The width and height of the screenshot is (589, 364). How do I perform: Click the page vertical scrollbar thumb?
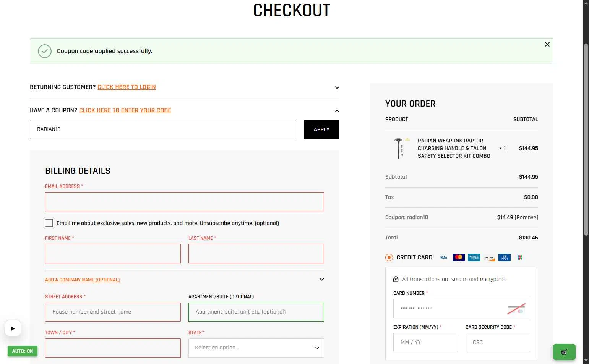point(586,139)
